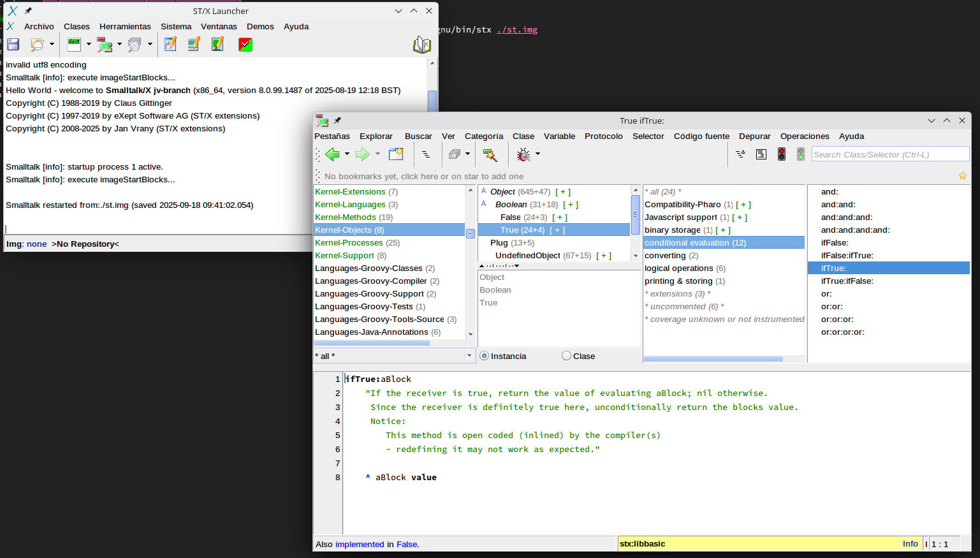Select ifTrue:ifFalse: in the method list
The image size is (980, 558).
(x=847, y=281)
